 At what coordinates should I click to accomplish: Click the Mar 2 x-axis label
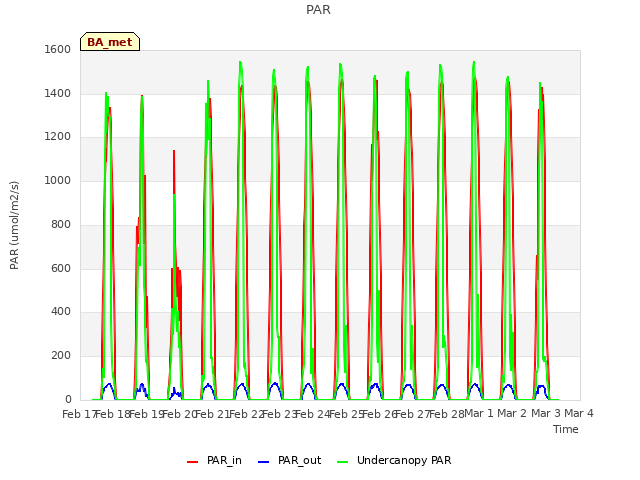point(512,413)
